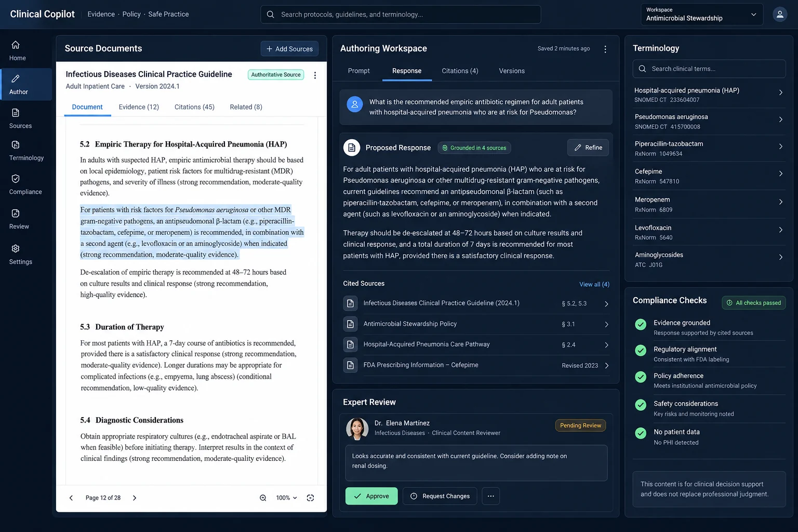Click the Policy adherence check mark
Viewport: 798px width, 532px height.
pos(641,377)
